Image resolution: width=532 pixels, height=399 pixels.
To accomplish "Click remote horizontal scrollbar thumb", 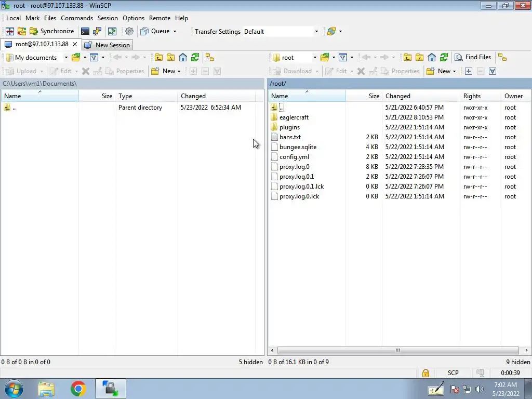I will [398, 350].
